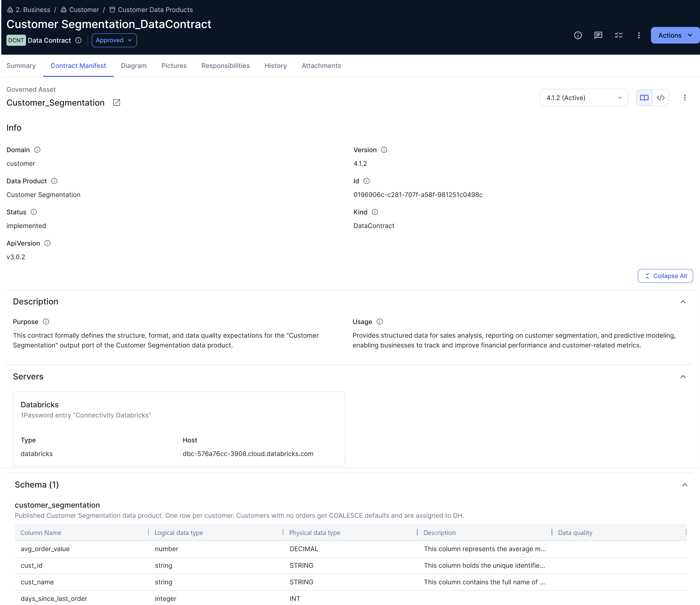The image size is (700, 605).
Task: Click the DCNT asset type badge
Action: coord(16,40)
